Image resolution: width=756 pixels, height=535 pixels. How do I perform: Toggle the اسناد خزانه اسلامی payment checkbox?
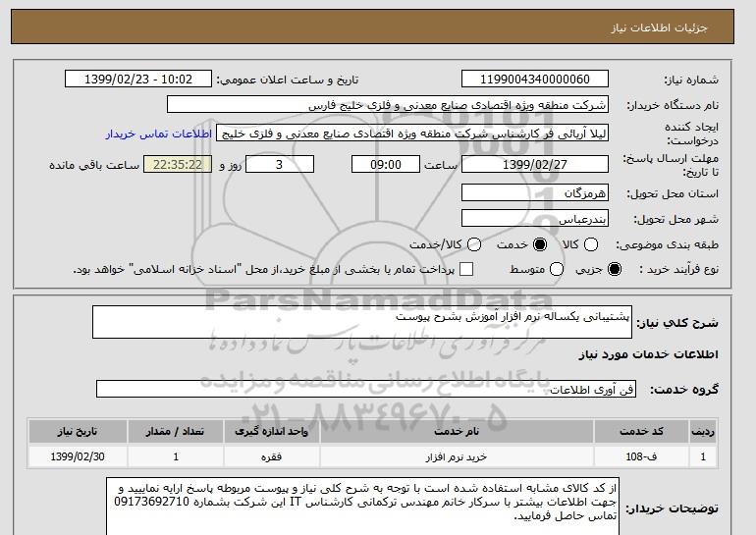tap(466, 269)
